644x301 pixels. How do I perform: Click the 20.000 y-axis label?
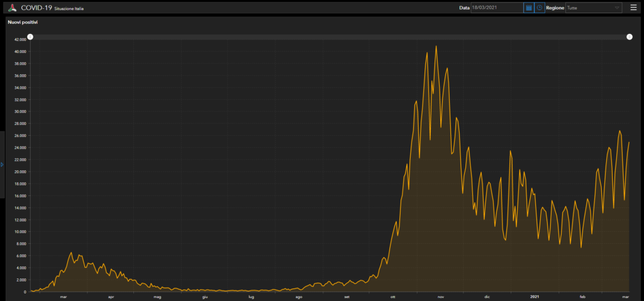tap(21, 172)
